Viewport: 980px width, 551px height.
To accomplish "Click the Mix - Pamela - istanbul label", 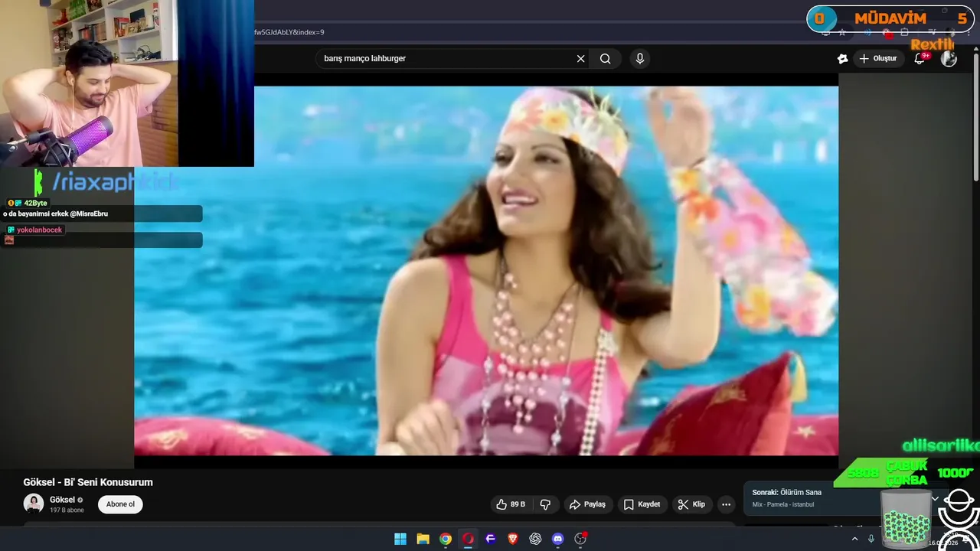I will 783,504.
